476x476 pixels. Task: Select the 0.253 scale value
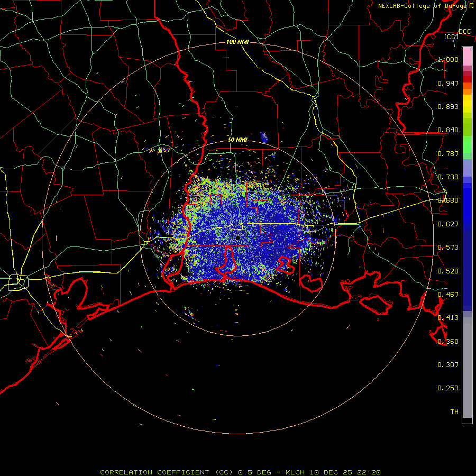click(x=448, y=388)
